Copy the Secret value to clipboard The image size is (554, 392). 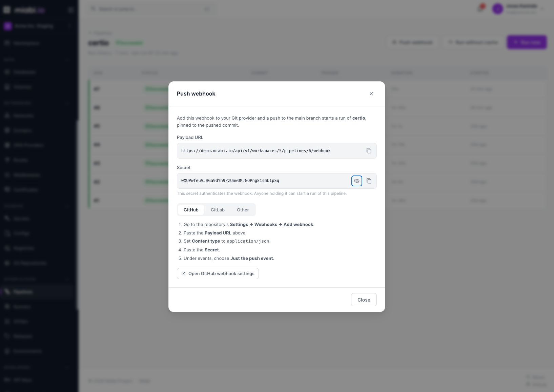[x=369, y=181]
